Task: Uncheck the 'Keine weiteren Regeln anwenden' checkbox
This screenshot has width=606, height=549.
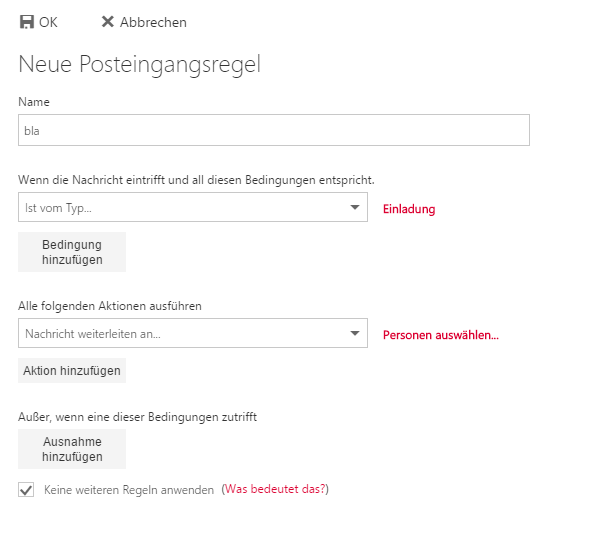Action: (26, 490)
